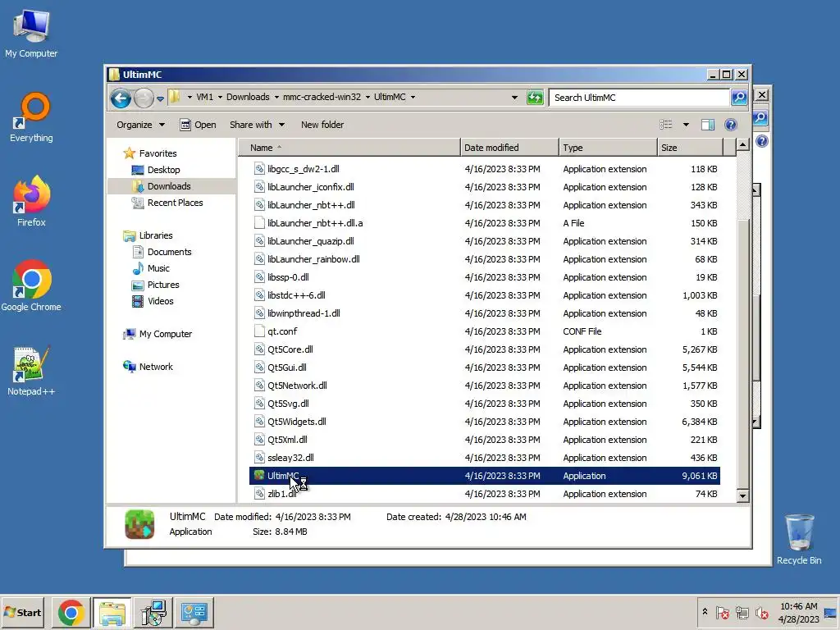Image resolution: width=840 pixels, height=630 pixels.
Task: Open Google Chrome desktop shortcut
Action: (x=31, y=286)
